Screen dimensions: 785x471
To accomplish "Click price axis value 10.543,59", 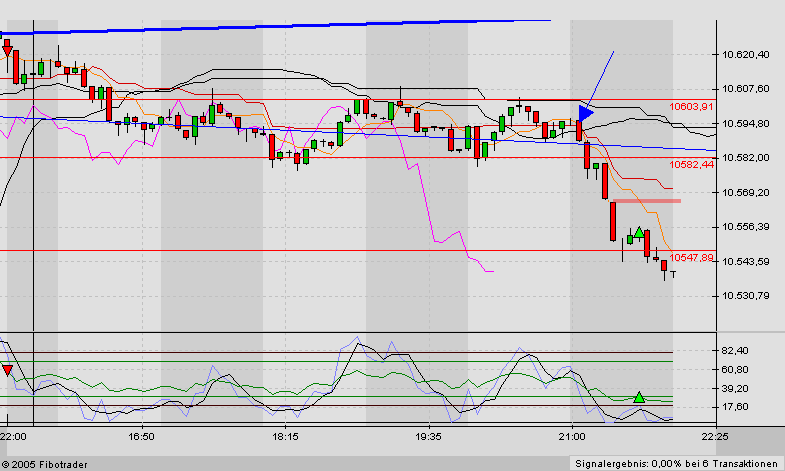I will pyautogui.click(x=745, y=262).
